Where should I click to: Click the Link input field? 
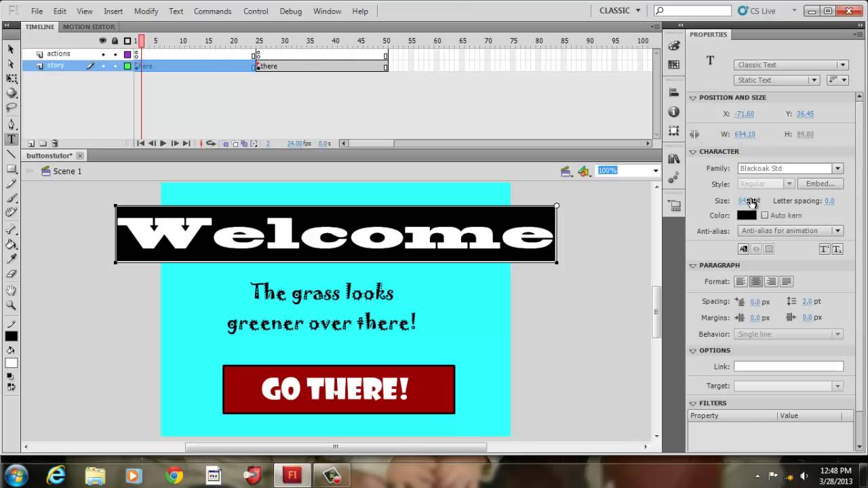[x=789, y=367]
